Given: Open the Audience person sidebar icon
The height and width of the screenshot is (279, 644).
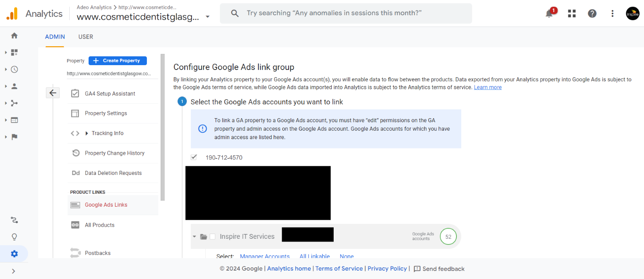Looking at the screenshot, I should pos(14,86).
